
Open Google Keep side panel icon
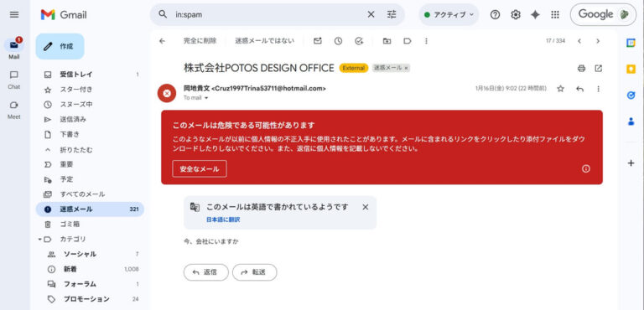(x=631, y=69)
